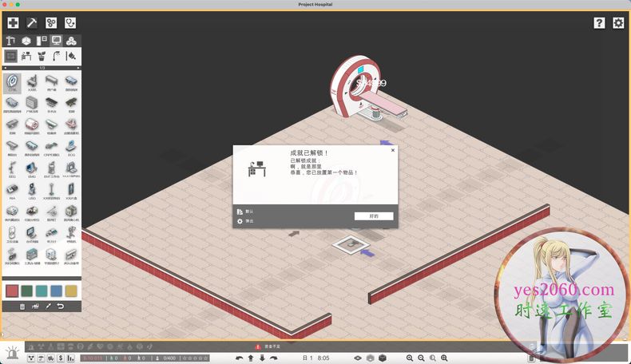Click the undo arrow under color swatches

60,306
